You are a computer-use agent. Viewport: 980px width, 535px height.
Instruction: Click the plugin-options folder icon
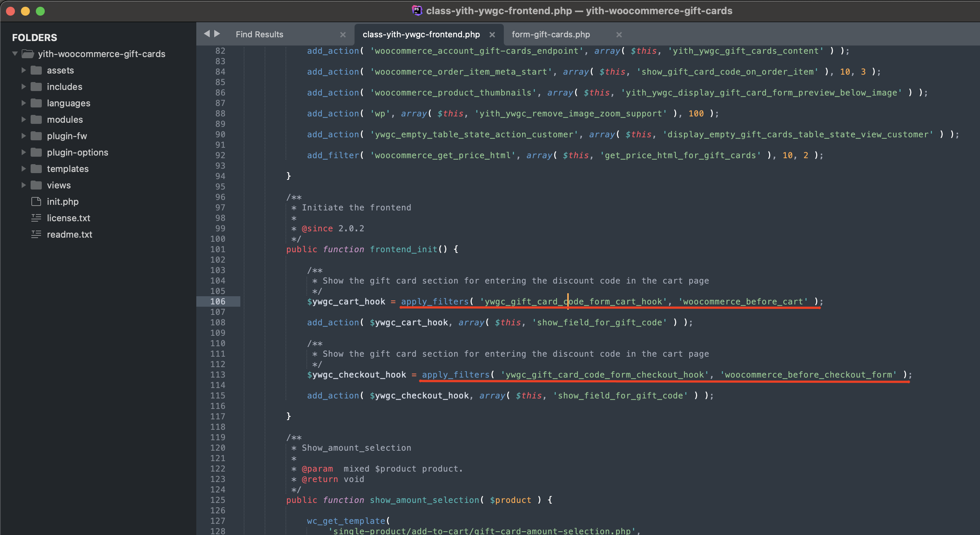point(36,152)
